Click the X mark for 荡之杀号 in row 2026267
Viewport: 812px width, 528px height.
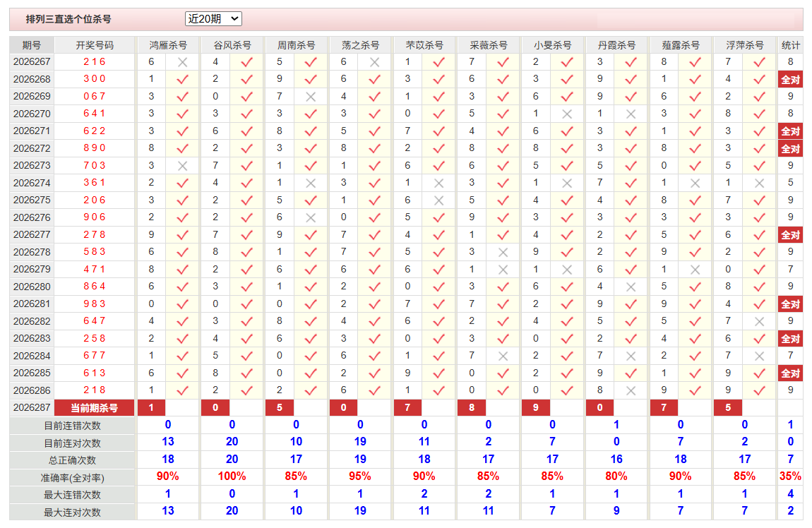[374, 62]
